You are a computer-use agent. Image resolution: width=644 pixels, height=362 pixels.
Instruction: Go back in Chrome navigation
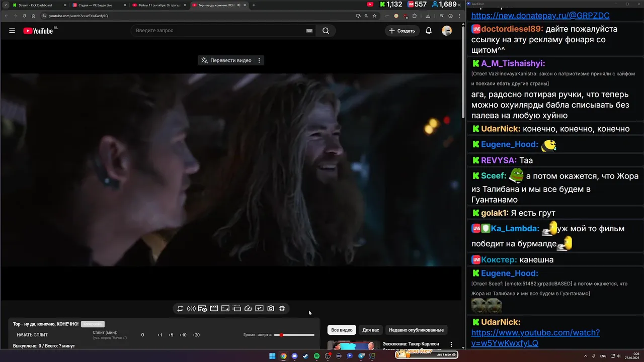pyautogui.click(x=6, y=16)
